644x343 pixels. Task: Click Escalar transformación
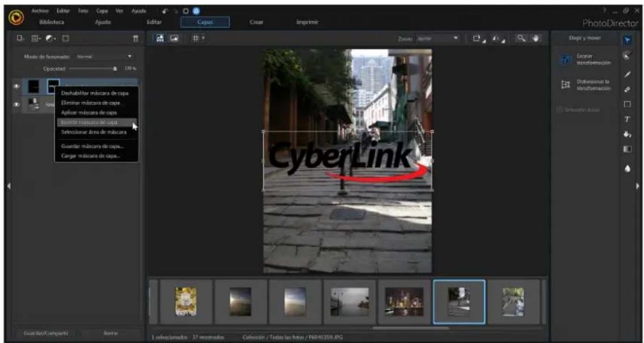pyautogui.click(x=586, y=60)
